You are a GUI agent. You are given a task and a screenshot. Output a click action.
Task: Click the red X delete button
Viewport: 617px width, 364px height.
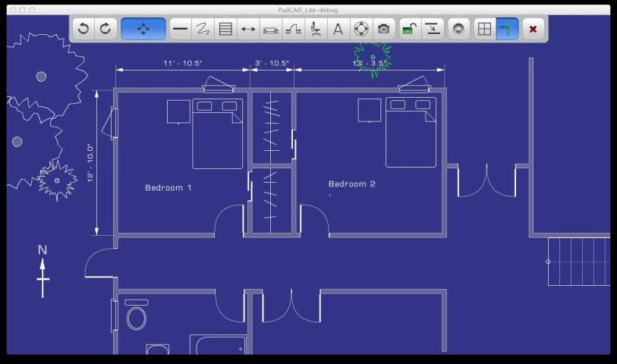(533, 29)
